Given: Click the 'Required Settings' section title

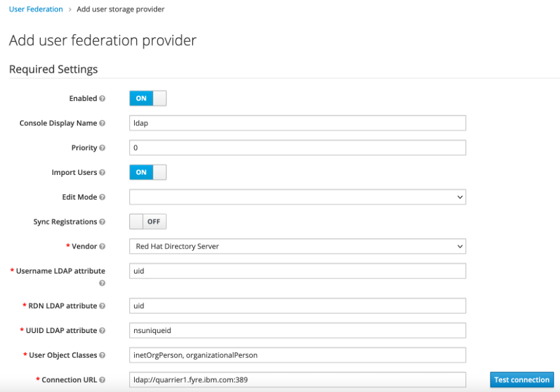Looking at the screenshot, I should pos(53,69).
